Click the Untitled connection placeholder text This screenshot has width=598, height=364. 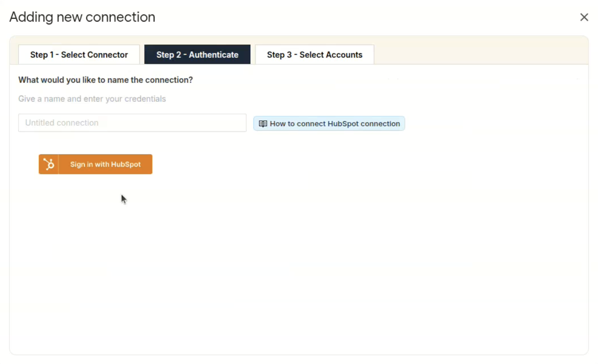pos(62,123)
